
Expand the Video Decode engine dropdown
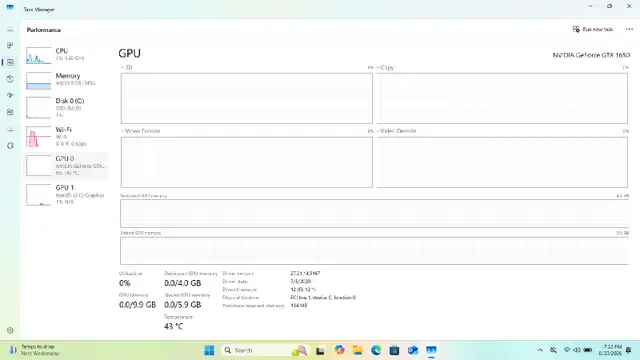pyautogui.click(x=396, y=131)
